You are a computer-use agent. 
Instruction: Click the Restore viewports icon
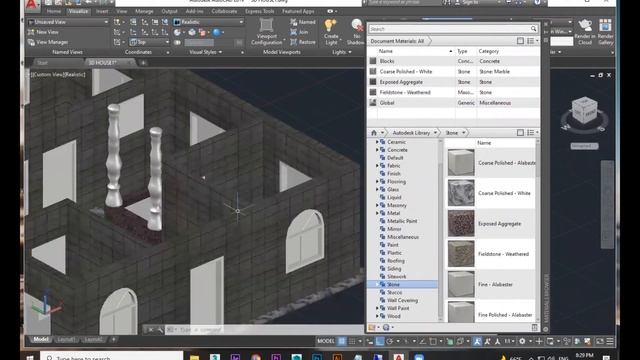(x=293, y=42)
